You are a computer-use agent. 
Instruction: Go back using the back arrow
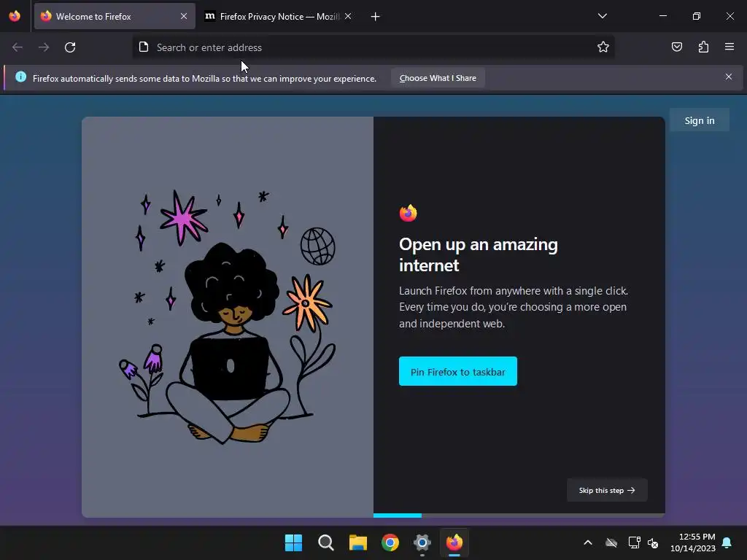coord(18,47)
